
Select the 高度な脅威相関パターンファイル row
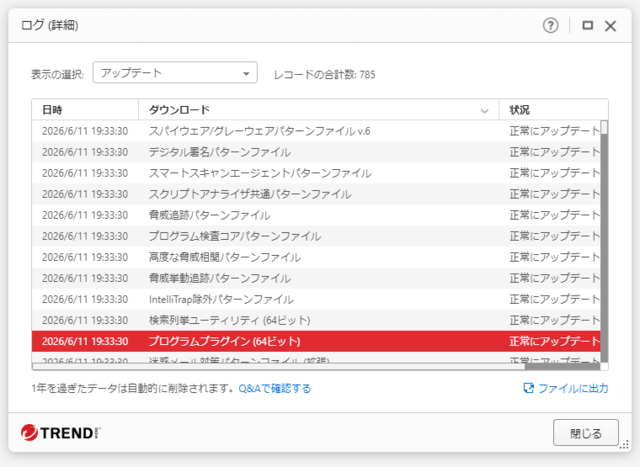coord(316,257)
